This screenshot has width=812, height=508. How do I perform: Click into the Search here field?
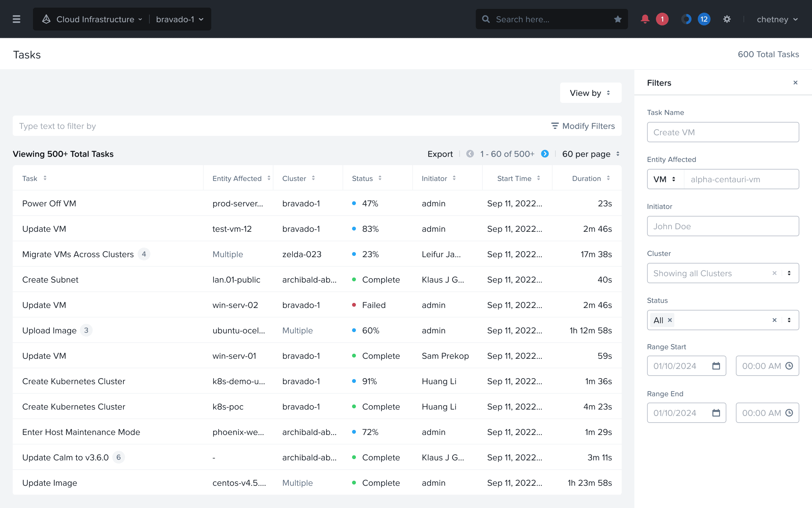pyautogui.click(x=552, y=19)
